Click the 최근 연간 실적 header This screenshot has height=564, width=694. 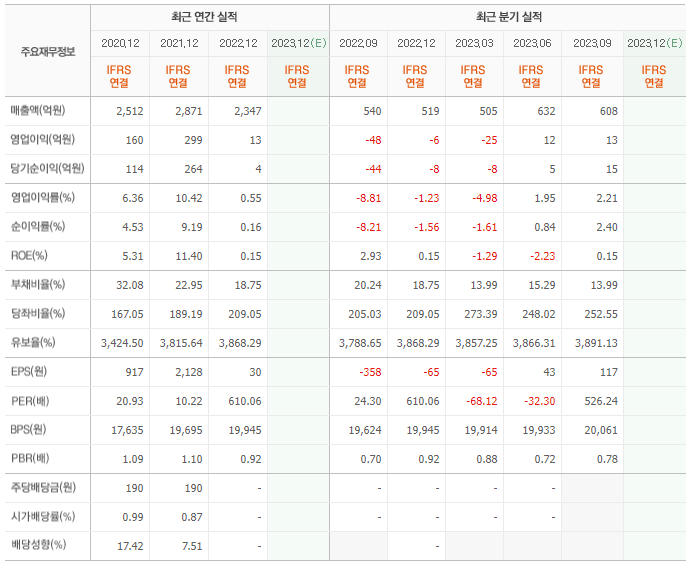tap(204, 17)
